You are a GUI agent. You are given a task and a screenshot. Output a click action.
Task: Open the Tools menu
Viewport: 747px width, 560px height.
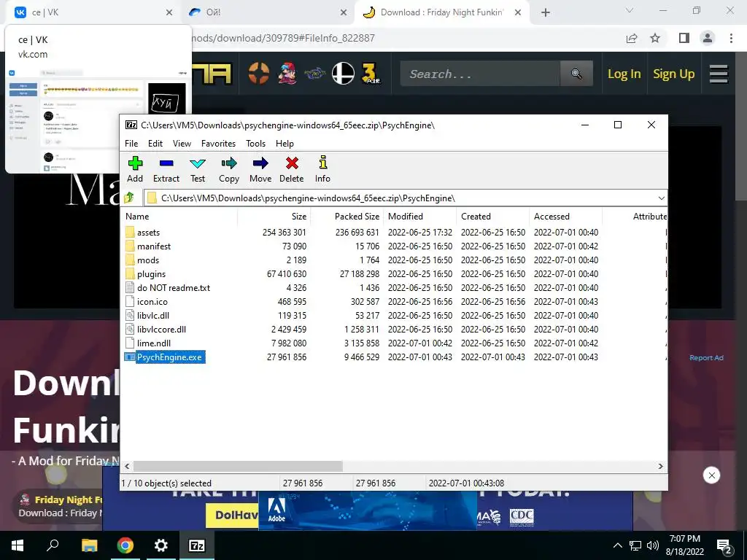[x=255, y=144]
